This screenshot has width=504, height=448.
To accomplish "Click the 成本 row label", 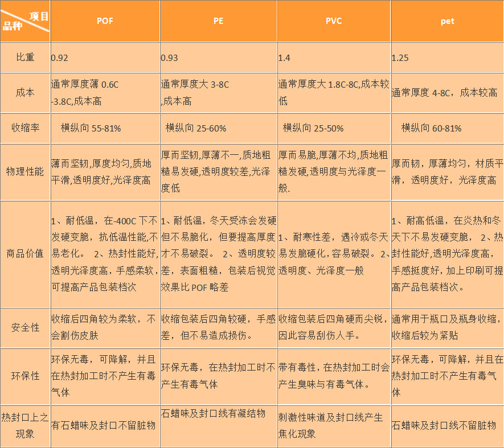I will pos(25,93).
